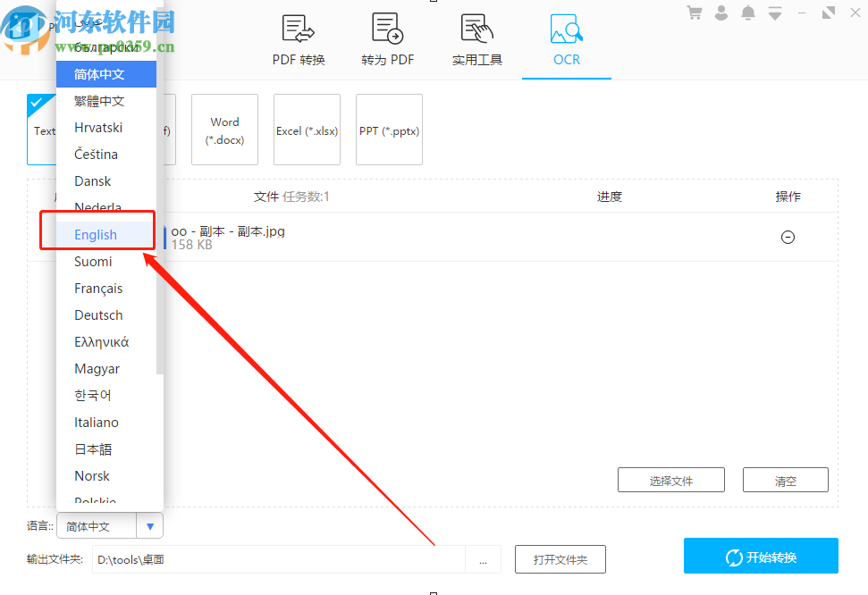This screenshot has width=868, height=595.
Task: Remove the oo - 副本 - 副本.jpg task
Action: tap(788, 237)
